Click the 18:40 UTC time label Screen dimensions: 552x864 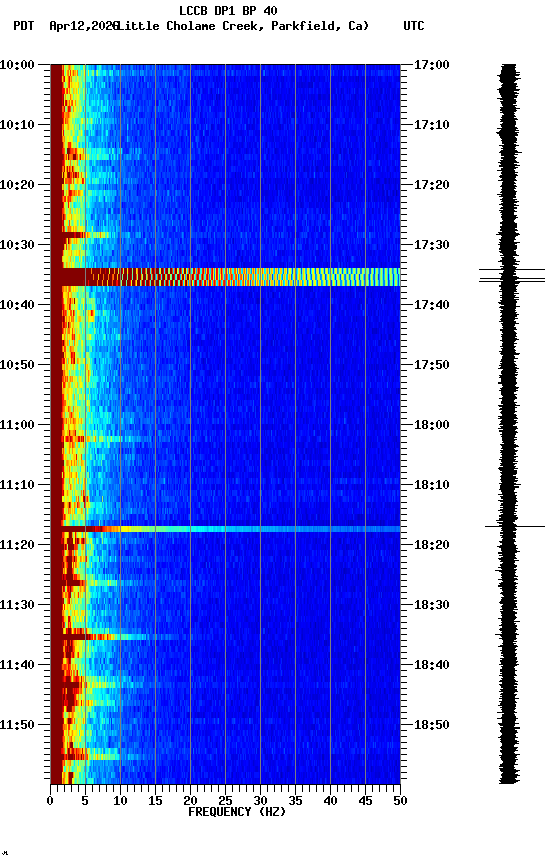click(432, 666)
